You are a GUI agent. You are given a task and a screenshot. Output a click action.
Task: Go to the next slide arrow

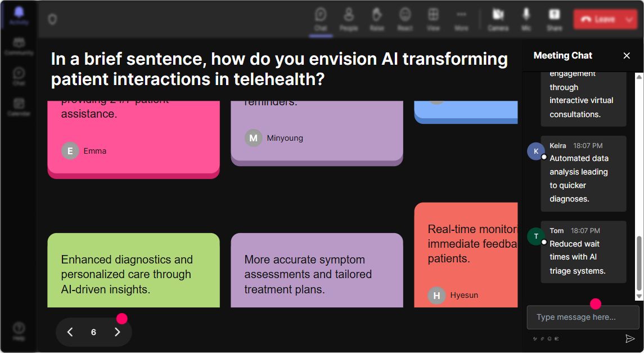(x=118, y=332)
